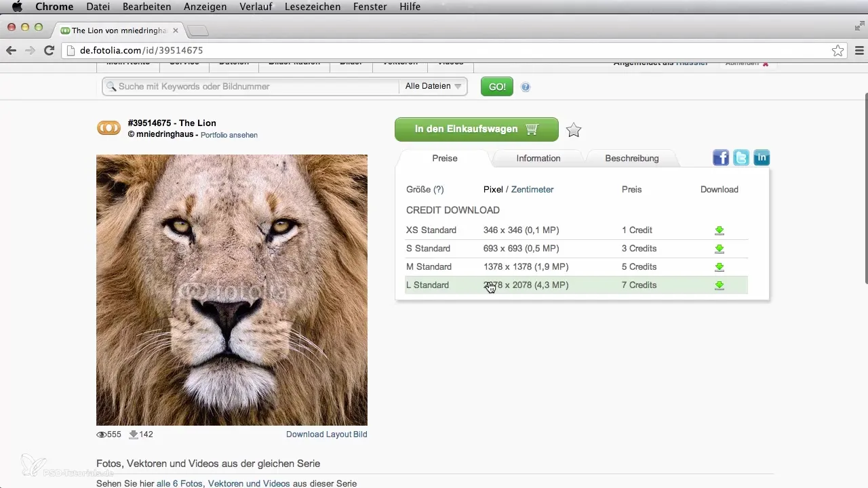Download M Standard green arrow

point(719,267)
